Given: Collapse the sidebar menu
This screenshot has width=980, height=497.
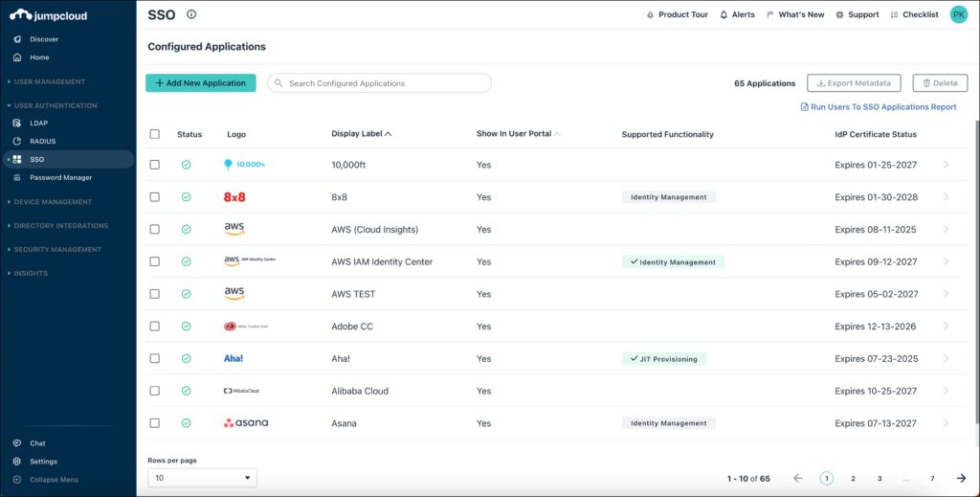Looking at the screenshot, I should [53, 480].
